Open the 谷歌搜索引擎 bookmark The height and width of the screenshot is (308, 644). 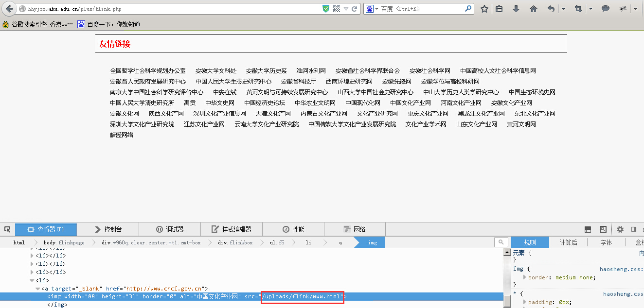pyautogui.click(x=38, y=24)
